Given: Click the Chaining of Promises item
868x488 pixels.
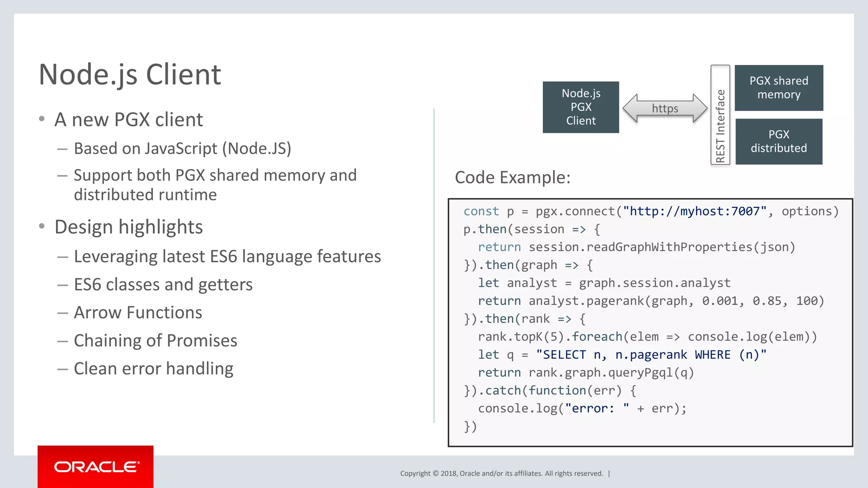Looking at the screenshot, I should click(155, 341).
